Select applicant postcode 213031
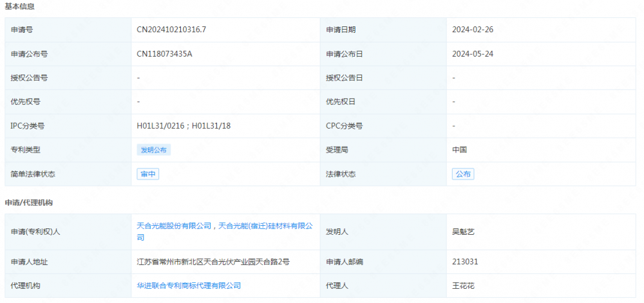This screenshot has width=644, height=303. click(x=465, y=262)
